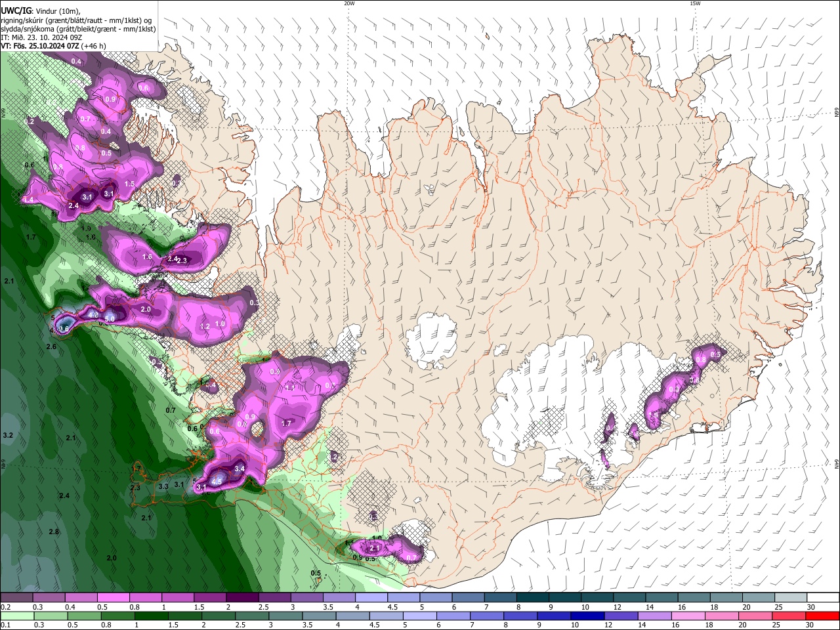Click the 15W longitude label
Screen dimensions: 840x630
pos(695,3)
